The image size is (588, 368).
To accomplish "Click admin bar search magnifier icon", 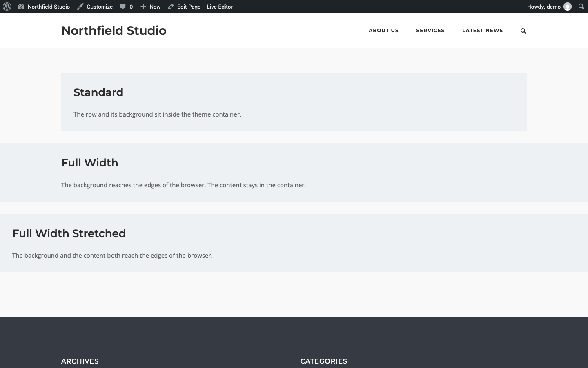I will click(581, 7).
